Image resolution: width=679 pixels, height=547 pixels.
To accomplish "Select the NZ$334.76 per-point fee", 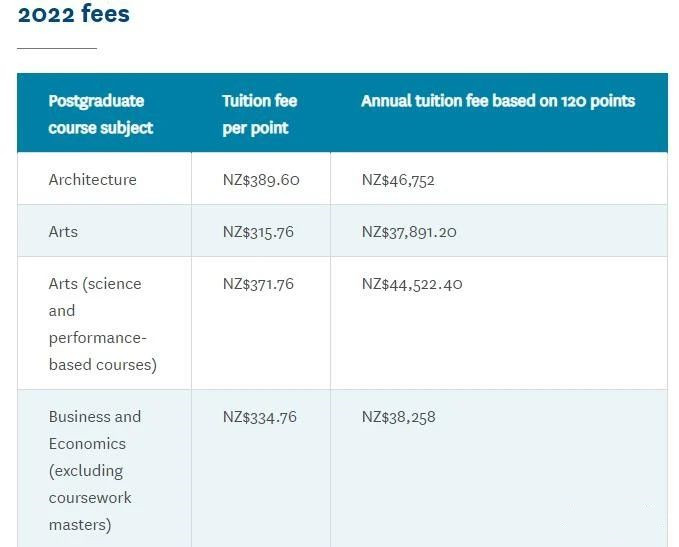I will click(x=260, y=417).
